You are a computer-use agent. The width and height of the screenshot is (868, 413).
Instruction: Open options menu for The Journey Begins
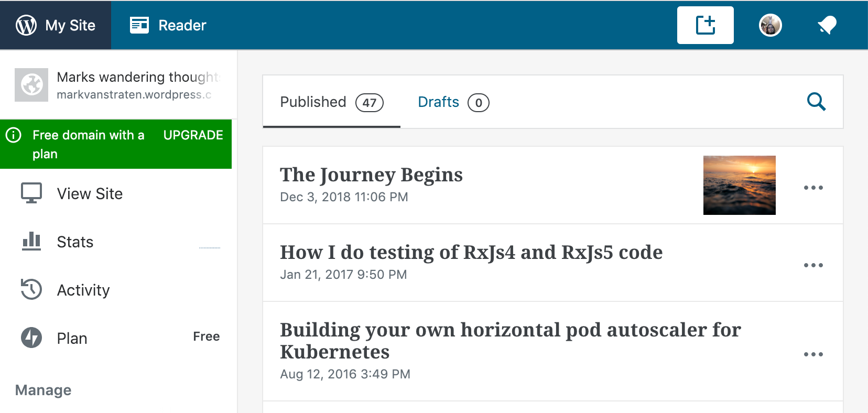(x=813, y=188)
